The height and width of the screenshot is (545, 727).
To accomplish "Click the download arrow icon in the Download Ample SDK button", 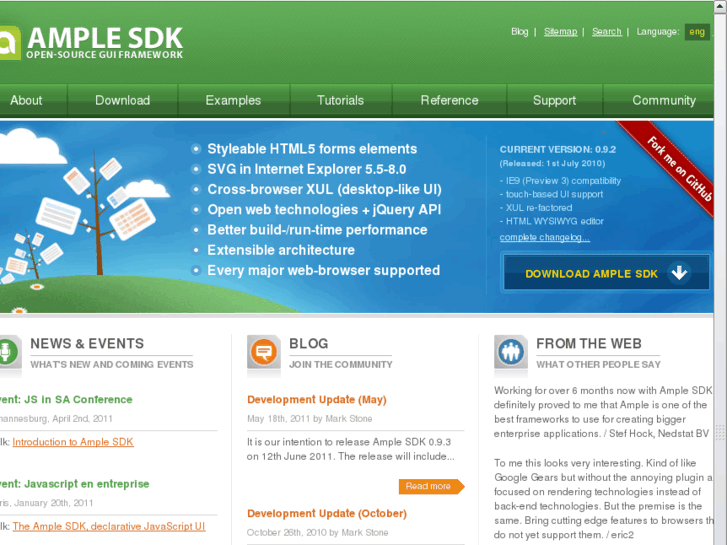I will [679, 273].
